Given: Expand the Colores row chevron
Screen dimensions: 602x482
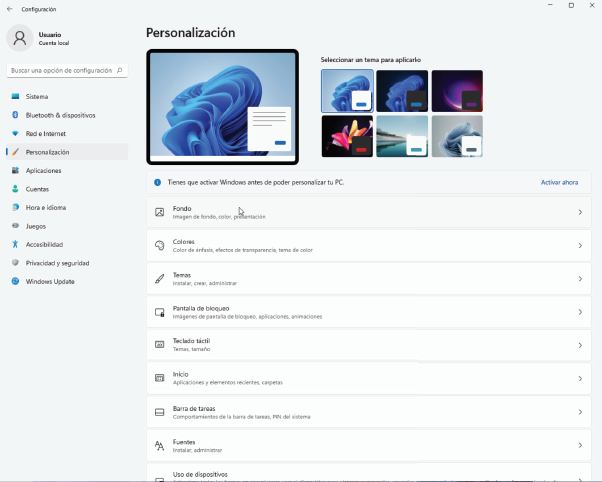Looking at the screenshot, I should click(580, 245).
